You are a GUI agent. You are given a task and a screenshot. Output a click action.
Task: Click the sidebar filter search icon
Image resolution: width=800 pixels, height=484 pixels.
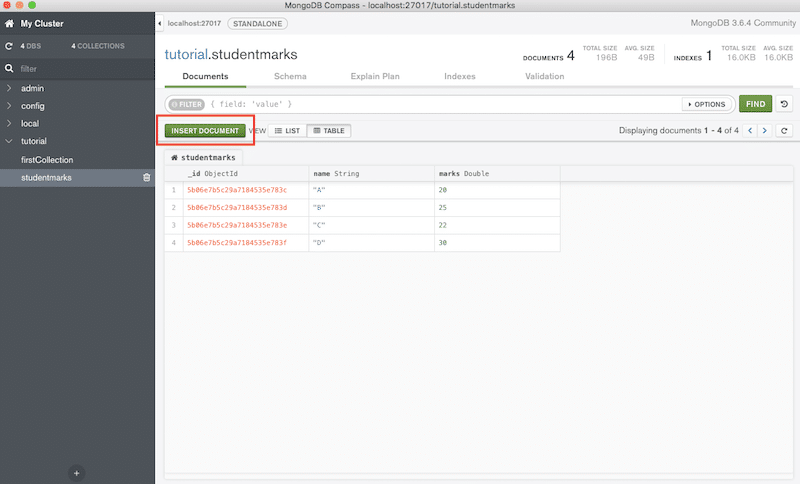click(x=9, y=68)
